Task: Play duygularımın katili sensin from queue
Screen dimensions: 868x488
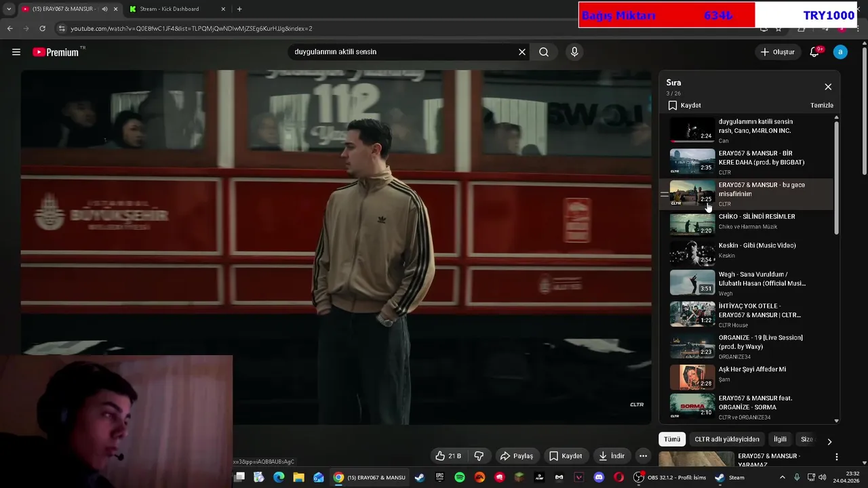Action: 746,130
